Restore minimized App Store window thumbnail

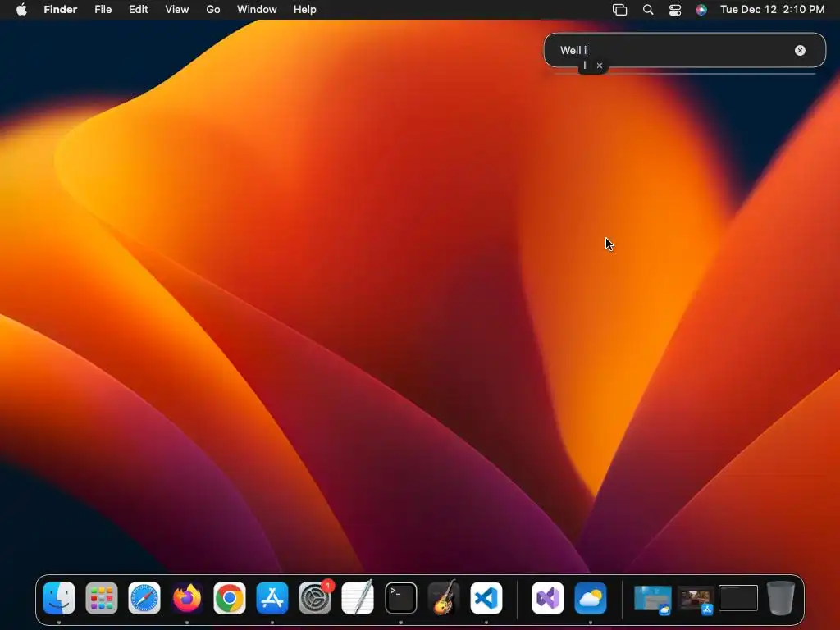coord(696,599)
